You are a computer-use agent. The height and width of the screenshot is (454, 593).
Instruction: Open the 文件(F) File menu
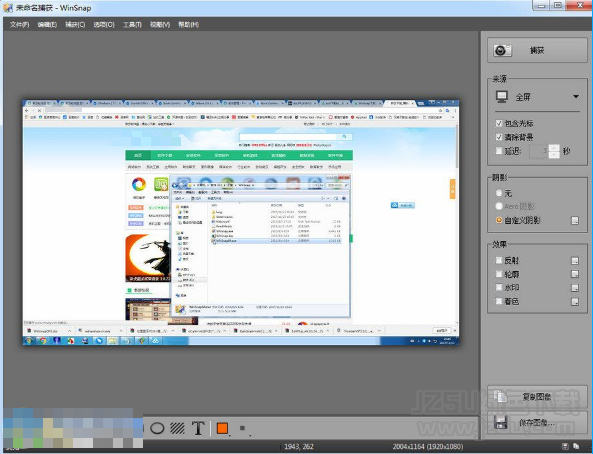19,24
